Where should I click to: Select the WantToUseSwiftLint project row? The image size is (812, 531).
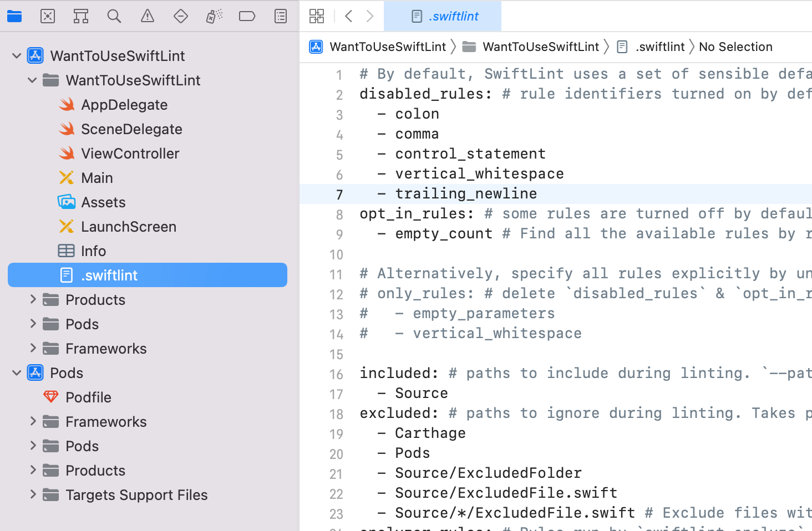click(148, 55)
